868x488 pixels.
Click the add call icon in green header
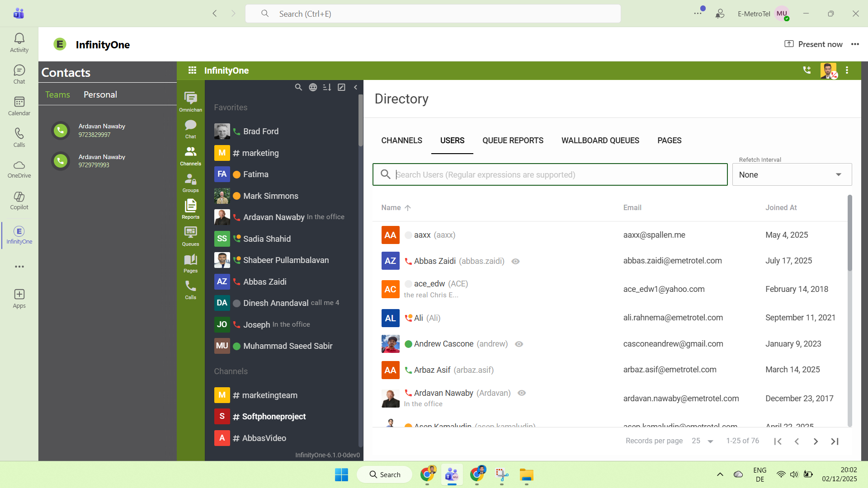coord(807,70)
